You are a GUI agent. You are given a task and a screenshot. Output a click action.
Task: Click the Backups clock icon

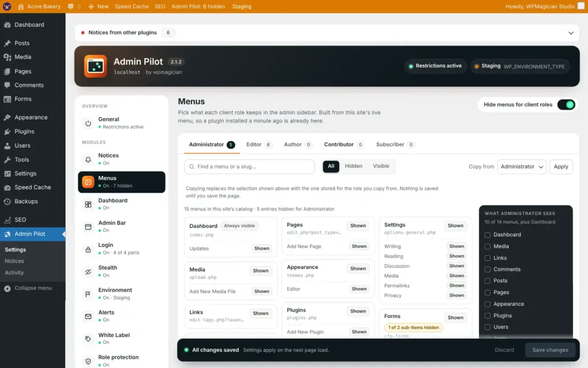7,202
